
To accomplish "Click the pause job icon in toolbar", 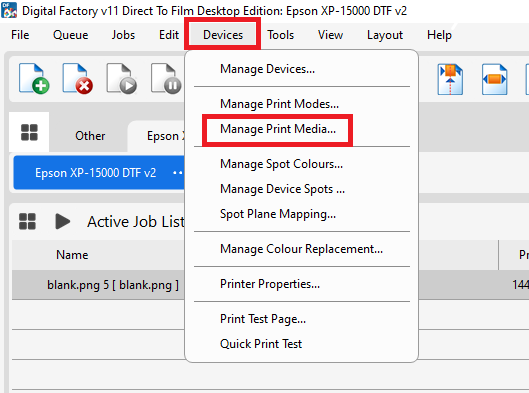I will (166, 79).
